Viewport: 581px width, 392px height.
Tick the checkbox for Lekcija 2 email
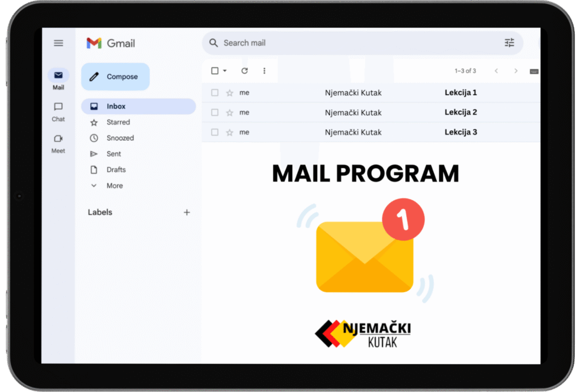click(214, 112)
